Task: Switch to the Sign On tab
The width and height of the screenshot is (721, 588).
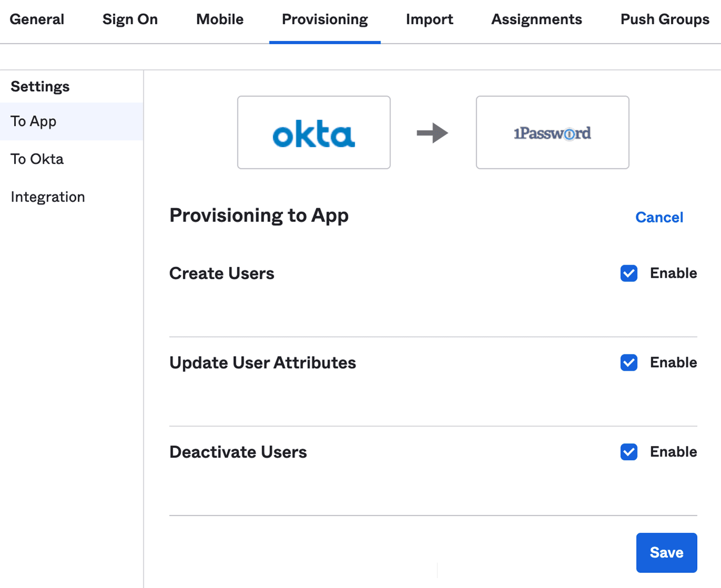Action: 130,19
